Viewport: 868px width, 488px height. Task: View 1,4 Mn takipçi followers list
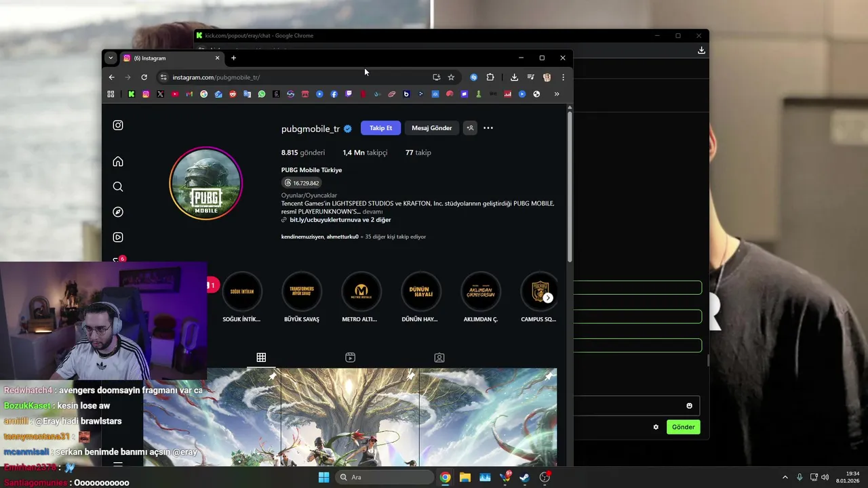(365, 152)
